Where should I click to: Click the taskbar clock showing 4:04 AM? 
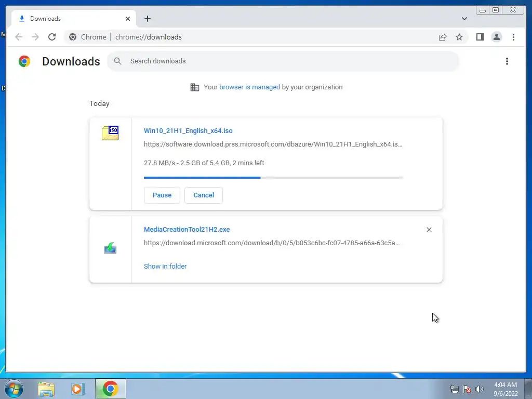(506, 389)
